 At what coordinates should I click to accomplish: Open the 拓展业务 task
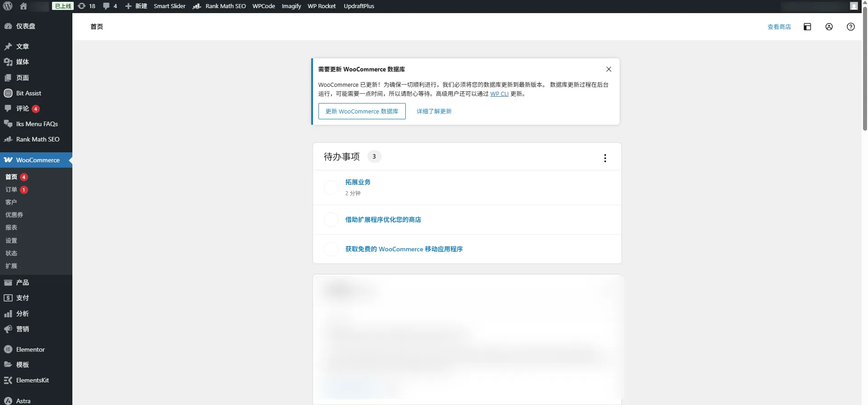pyautogui.click(x=358, y=182)
